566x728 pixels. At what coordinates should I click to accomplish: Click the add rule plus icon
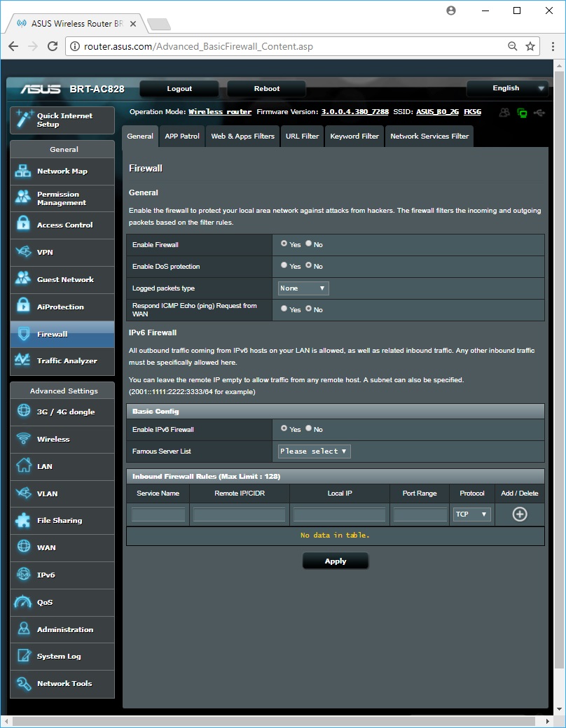click(x=519, y=514)
